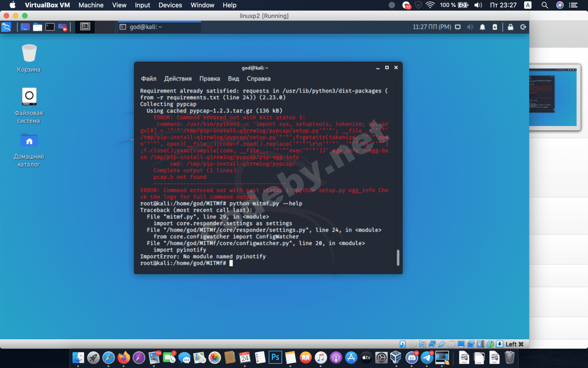Click the workspace switcher terminal thumbnail
This screenshot has width=588, height=368.
(x=85, y=26)
